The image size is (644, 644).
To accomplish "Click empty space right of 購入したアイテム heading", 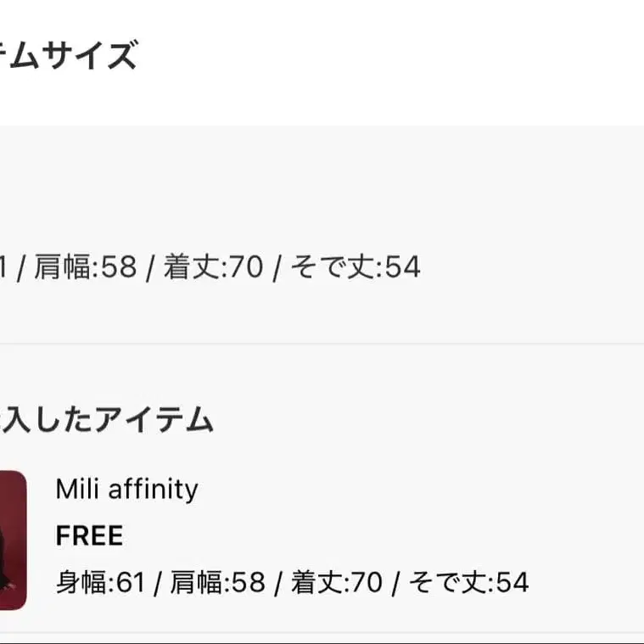I will tap(424, 420).
